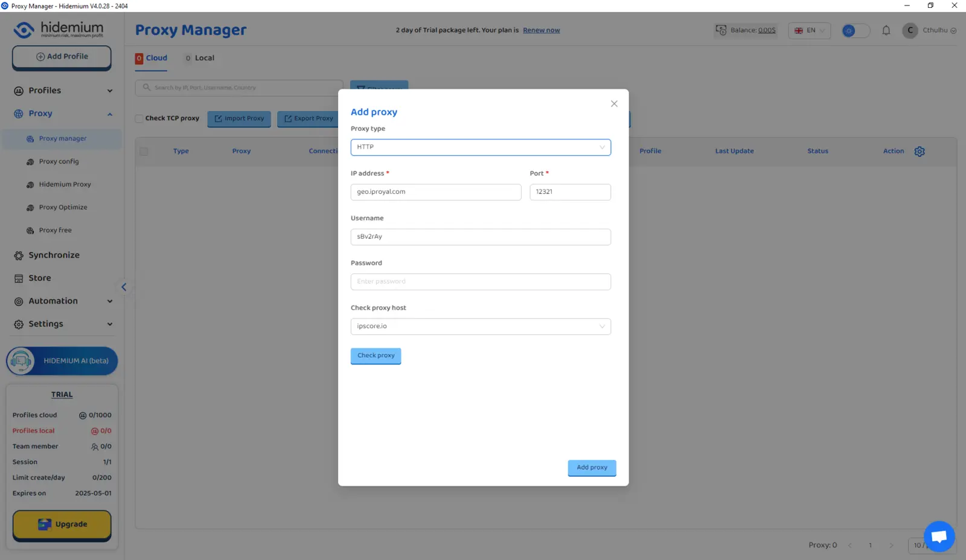Click the Store icon
Image resolution: width=966 pixels, height=560 pixels.
(x=19, y=279)
